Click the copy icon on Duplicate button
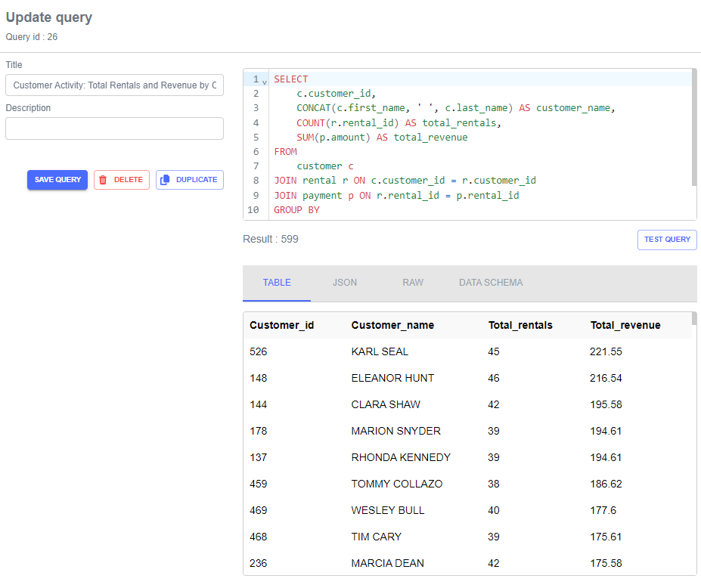The width and height of the screenshot is (701, 588). pos(165,180)
